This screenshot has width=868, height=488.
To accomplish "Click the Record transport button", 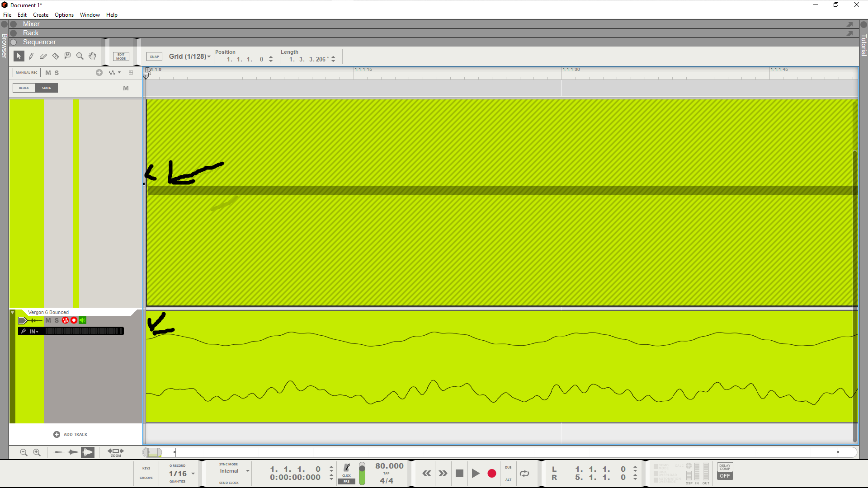I will 492,474.
